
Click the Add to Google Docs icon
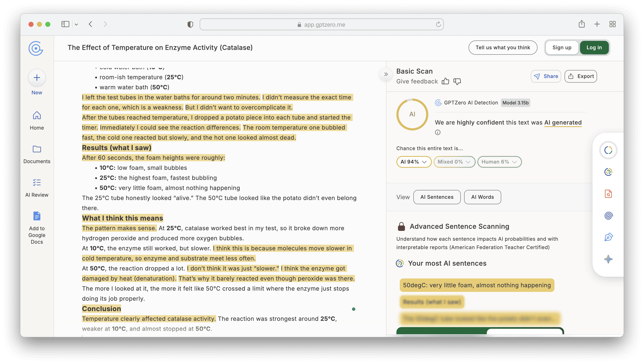(37, 216)
